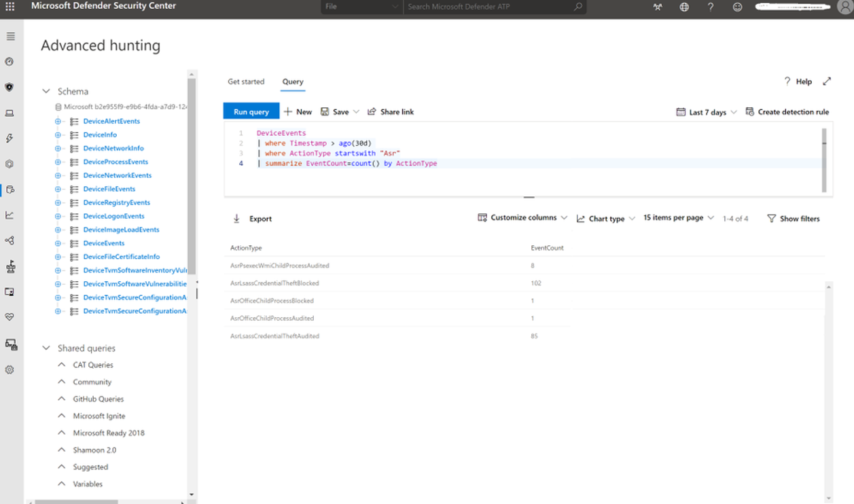Switch to the Get started tab
Viewport: 854px width, 504px height.
(246, 82)
